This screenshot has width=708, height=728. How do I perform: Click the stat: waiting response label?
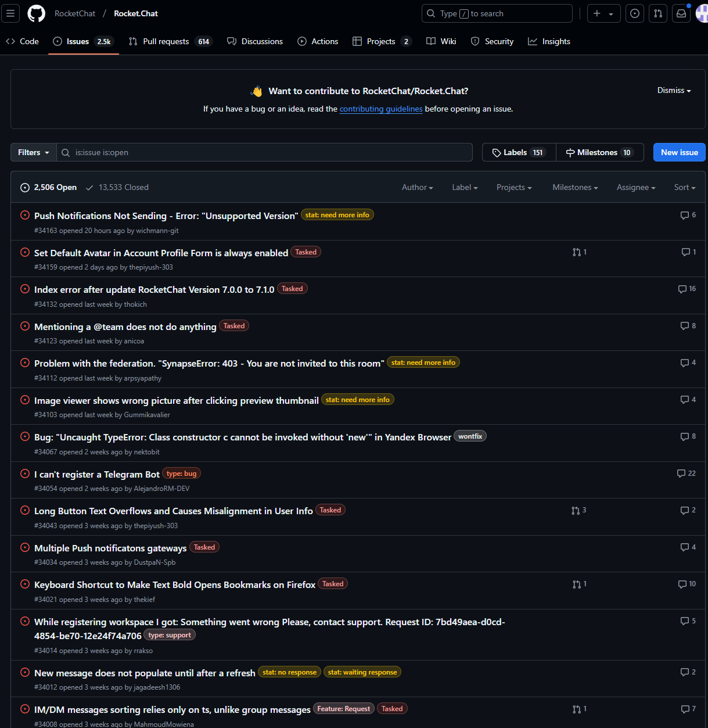tap(362, 672)
